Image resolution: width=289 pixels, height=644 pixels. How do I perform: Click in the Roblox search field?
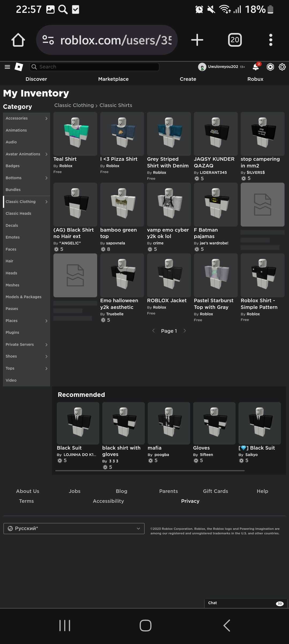point(94,67)
